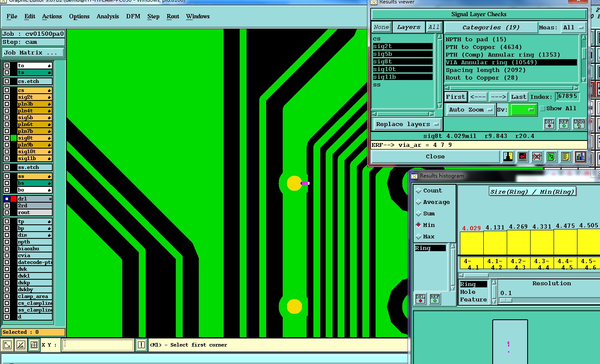Toggle checkbox for layer mpth

(7, 242)
